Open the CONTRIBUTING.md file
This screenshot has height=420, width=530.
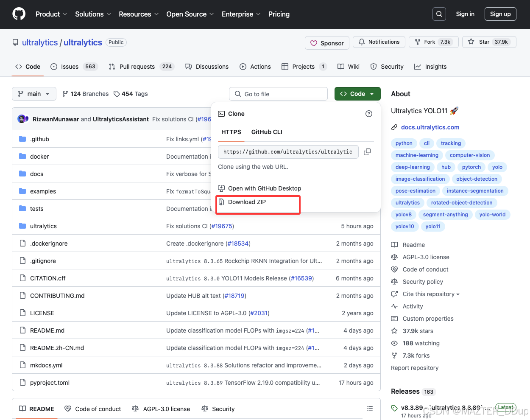pos(57,296)
